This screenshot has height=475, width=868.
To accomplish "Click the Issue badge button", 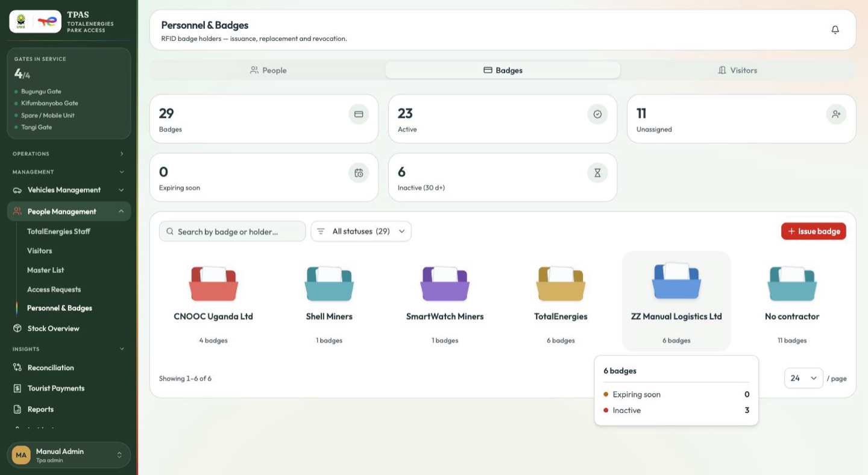I will (814, 231).
